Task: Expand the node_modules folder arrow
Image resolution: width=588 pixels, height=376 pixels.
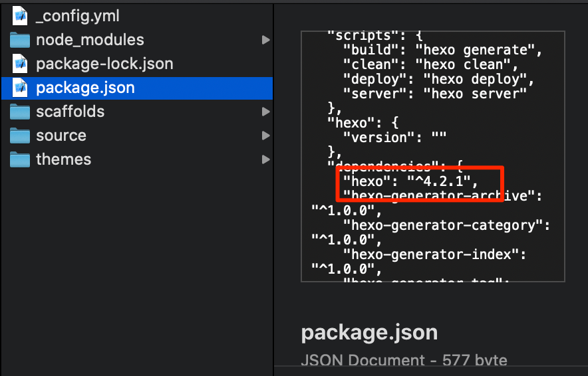Action: click(x=265, y=40)
